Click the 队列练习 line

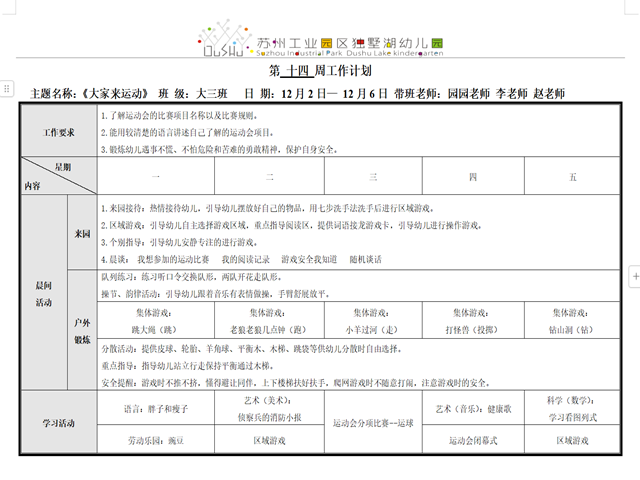(192, 277)
